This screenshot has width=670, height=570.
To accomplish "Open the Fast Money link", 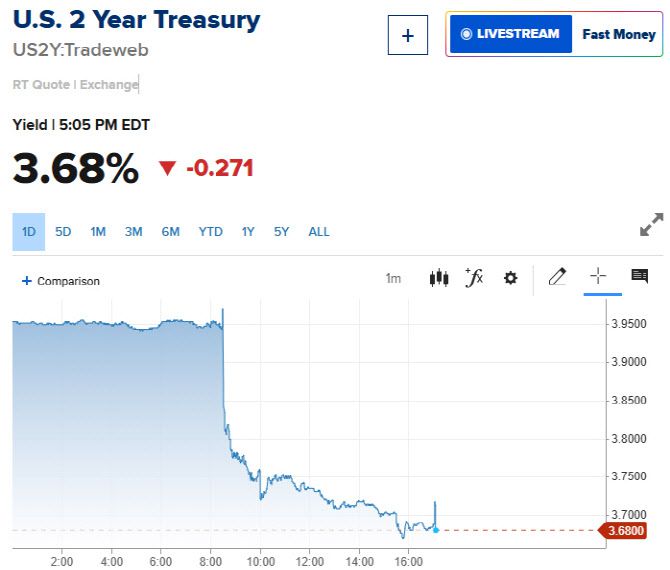I will (x=618, y=34).
